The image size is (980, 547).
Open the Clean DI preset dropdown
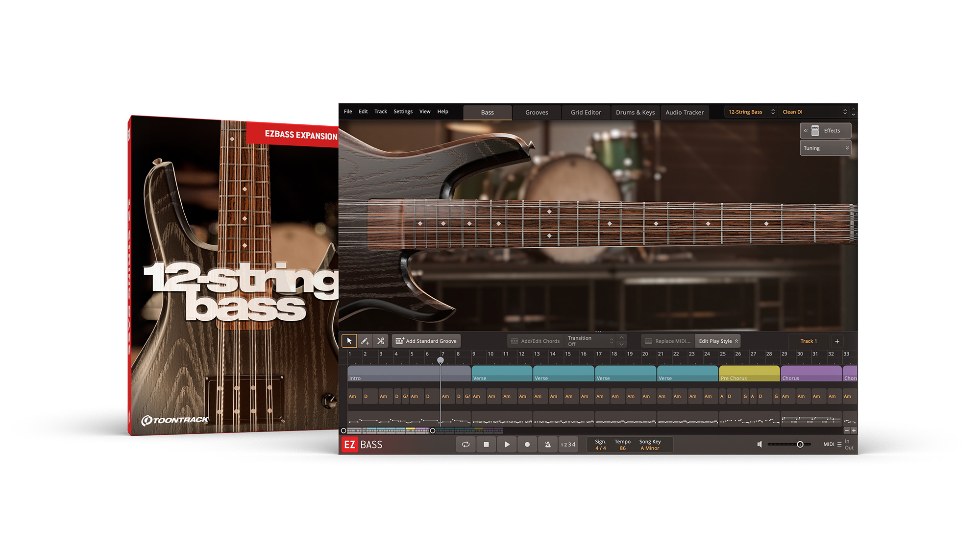[814, 112]
